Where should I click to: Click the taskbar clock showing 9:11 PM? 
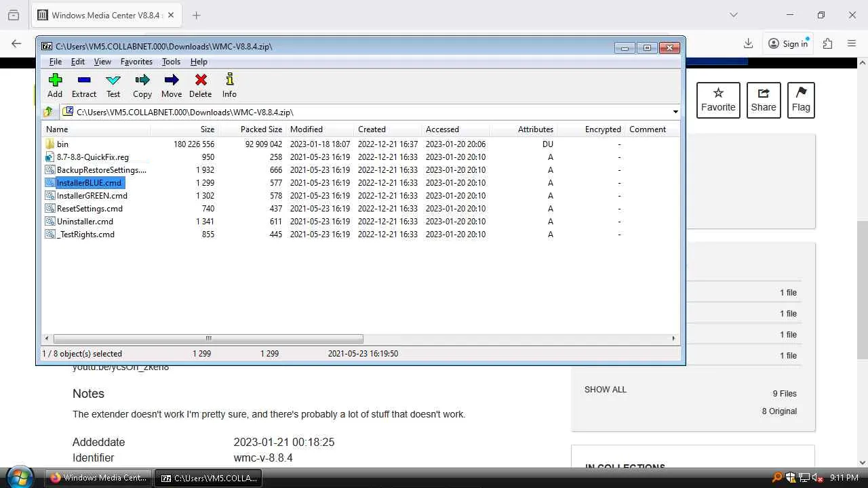point(844,478)
